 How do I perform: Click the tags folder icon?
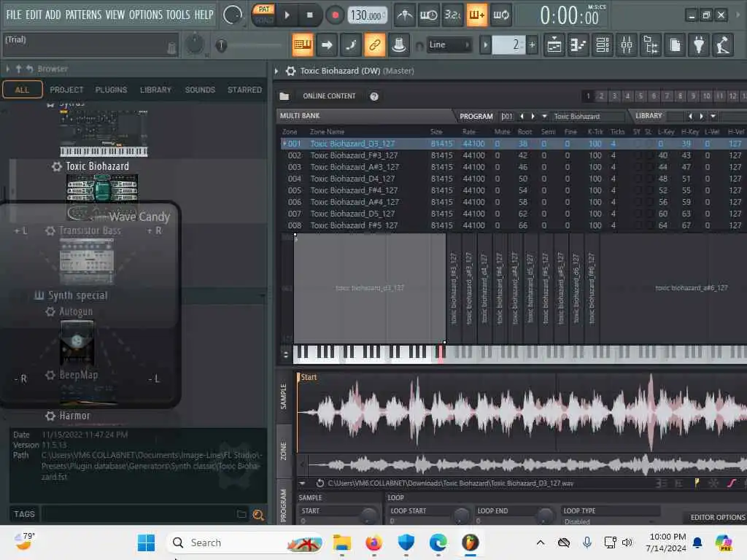coord(241,514)
